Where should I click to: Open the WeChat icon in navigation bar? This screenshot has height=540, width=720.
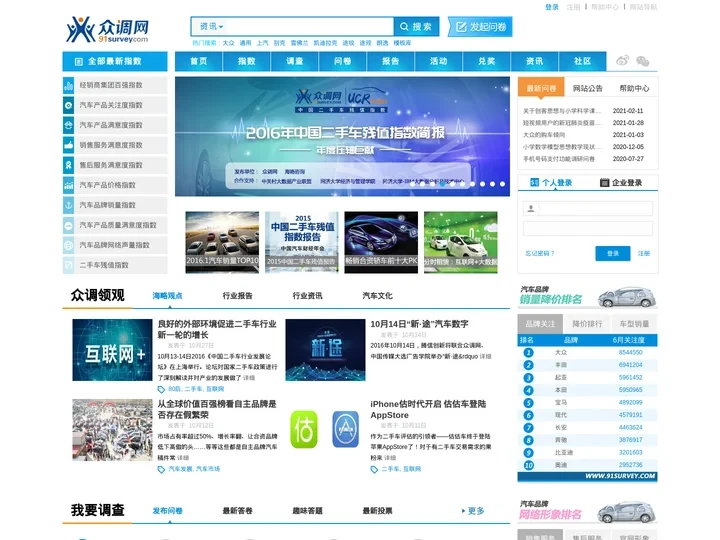click(x=642, y=61)
